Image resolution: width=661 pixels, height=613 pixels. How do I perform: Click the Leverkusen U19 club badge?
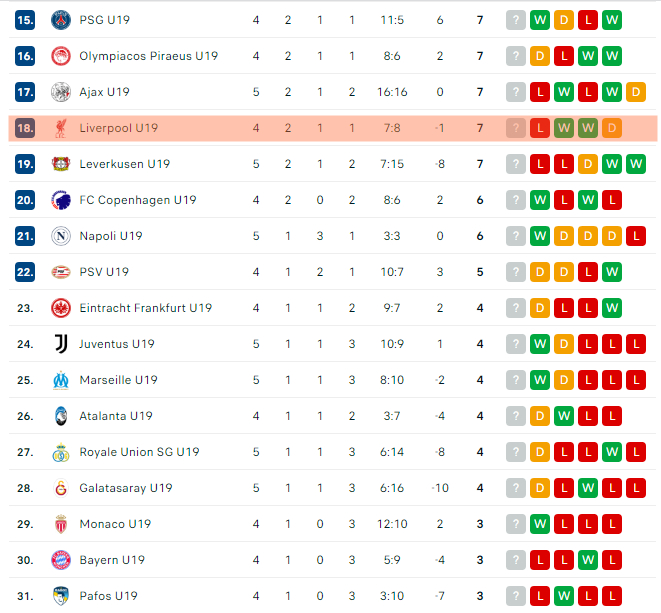[60, 164]
